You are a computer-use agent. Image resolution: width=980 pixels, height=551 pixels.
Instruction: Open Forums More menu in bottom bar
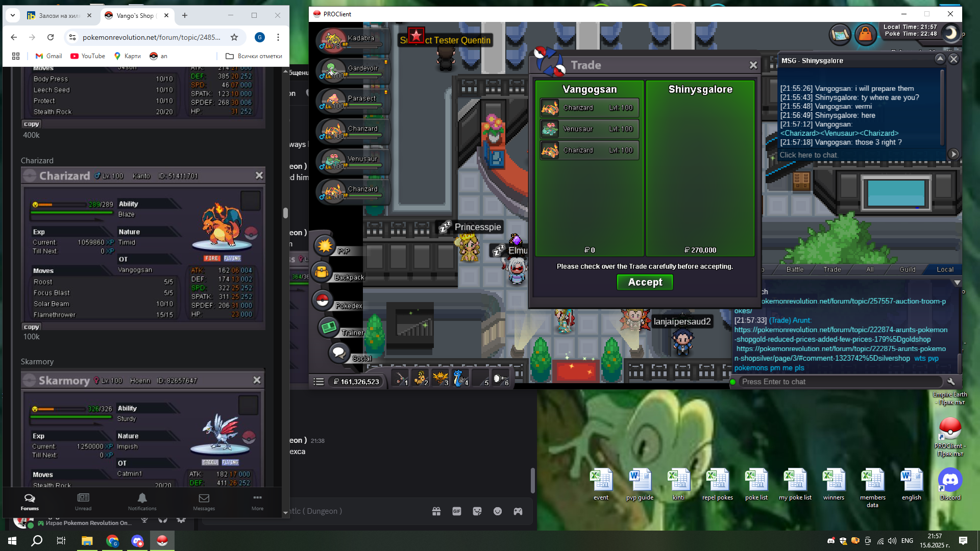pyautogui.click(x=257, y=502)
